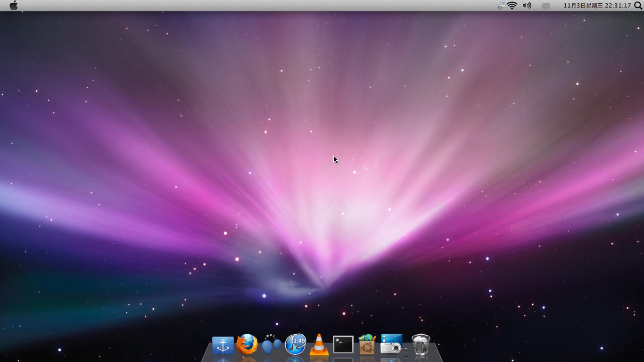Image resolution: width=644 pixels, height=362 pixels.
Task: Open the blue chat people icon in dock
Action: coord(271,345)
